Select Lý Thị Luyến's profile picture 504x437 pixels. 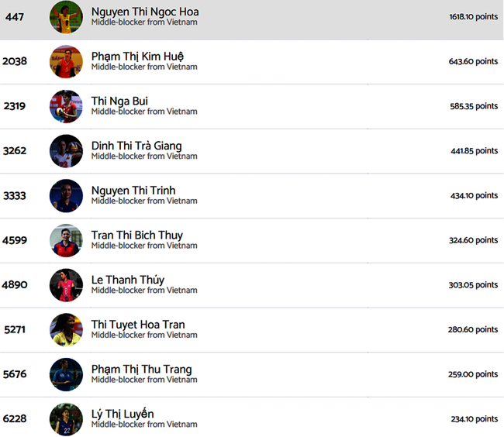(66, 419)
